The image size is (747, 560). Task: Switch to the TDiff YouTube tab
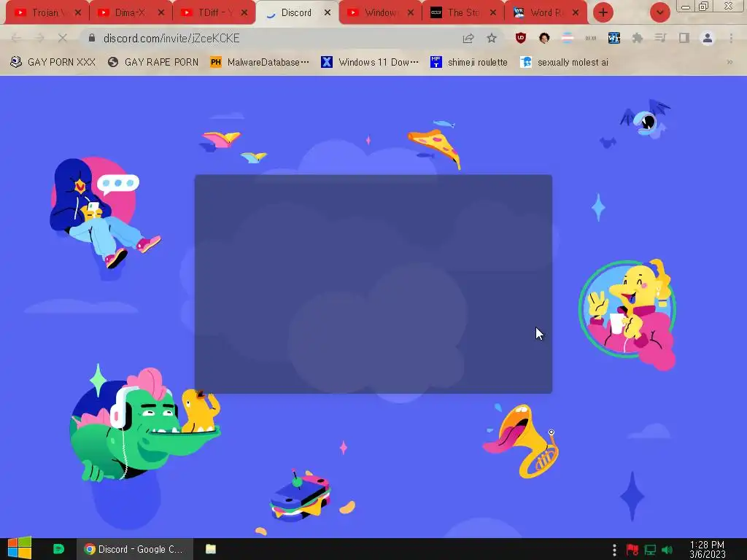pos(212,12)
